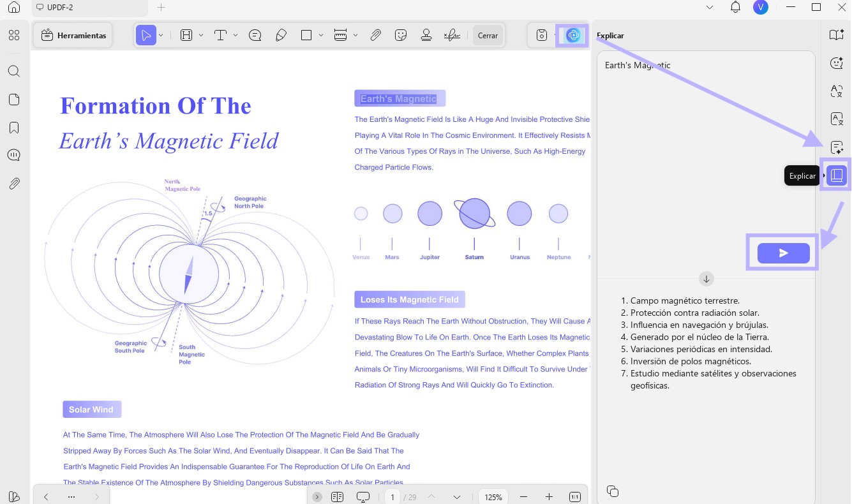Open the Herramientas tools menu
Image resolution: width=852 pixels, height=504 pixels.
pyautogui.click(x=73, y=36)
